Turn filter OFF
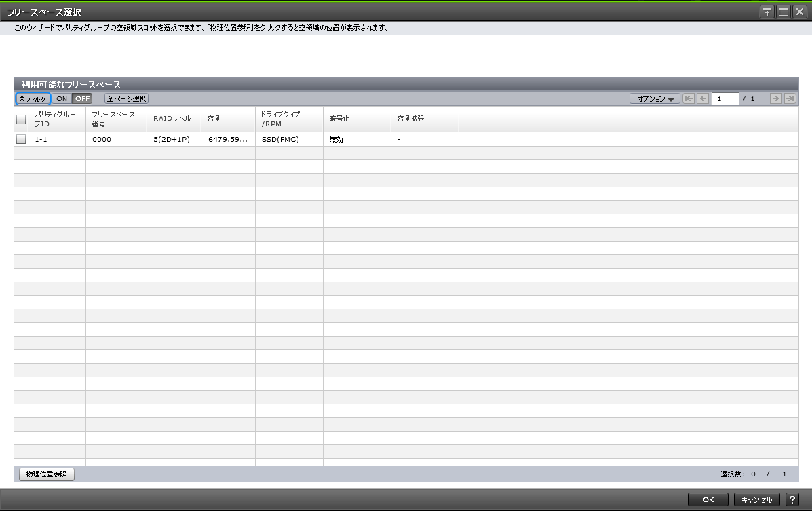Image resolution: width=812 pixels, height=511 pixels. click(x=82, y=98)
